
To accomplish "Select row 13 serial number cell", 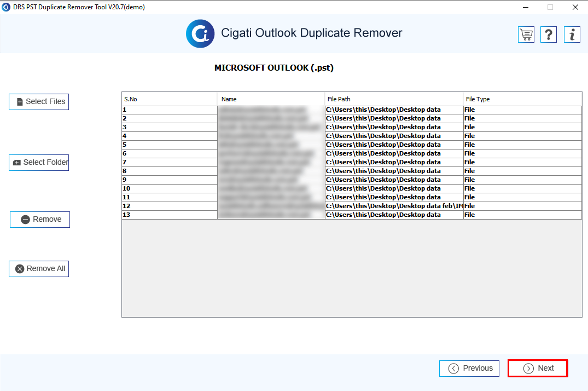I will tap(170, 215).
